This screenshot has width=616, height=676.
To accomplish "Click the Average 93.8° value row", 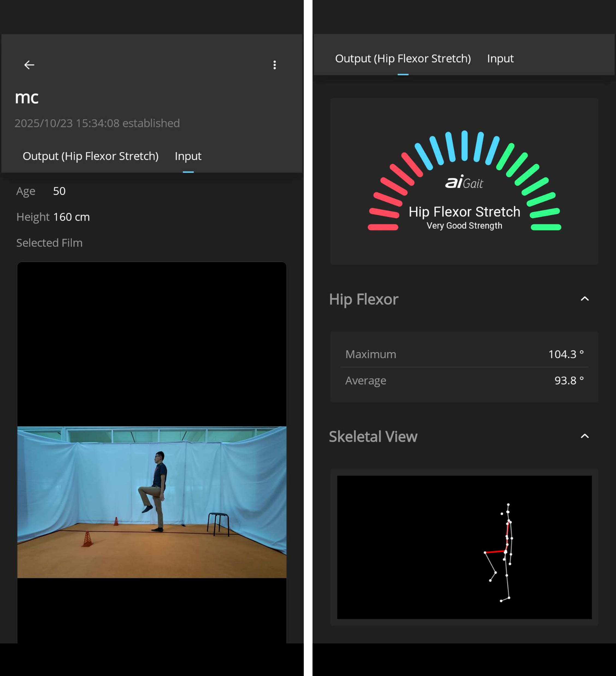I will (464, 380).
